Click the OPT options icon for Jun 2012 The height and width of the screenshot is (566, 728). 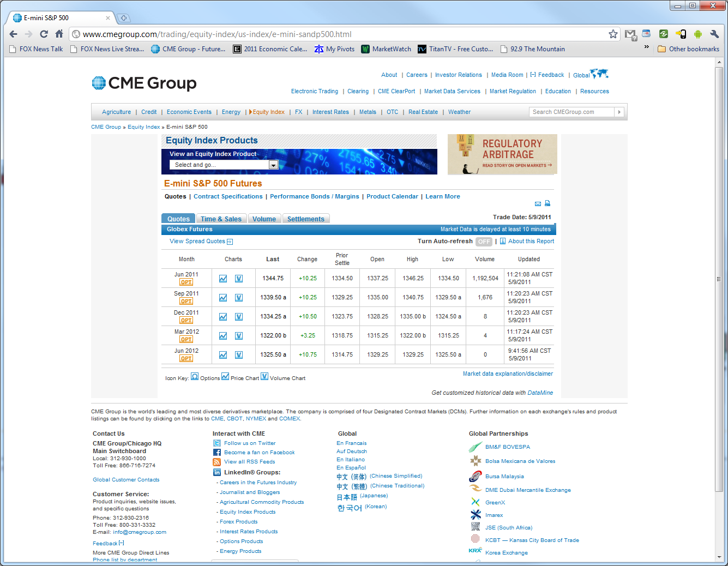tap(186, 359)
